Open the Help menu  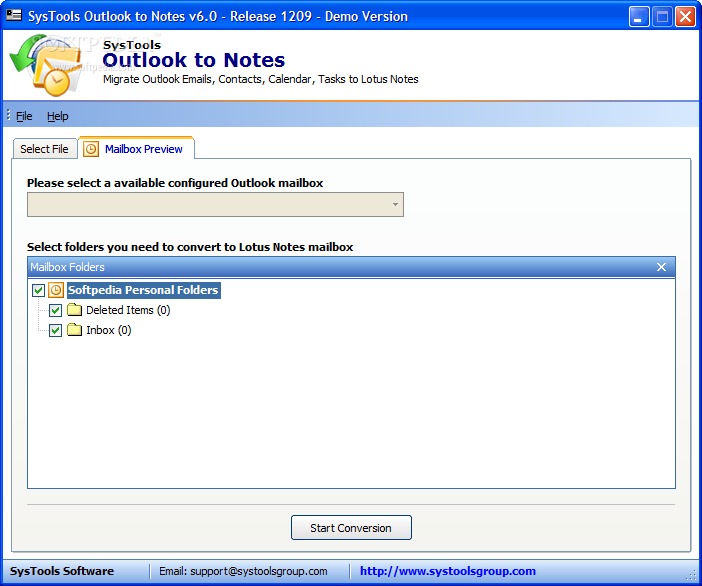(57, 116)
